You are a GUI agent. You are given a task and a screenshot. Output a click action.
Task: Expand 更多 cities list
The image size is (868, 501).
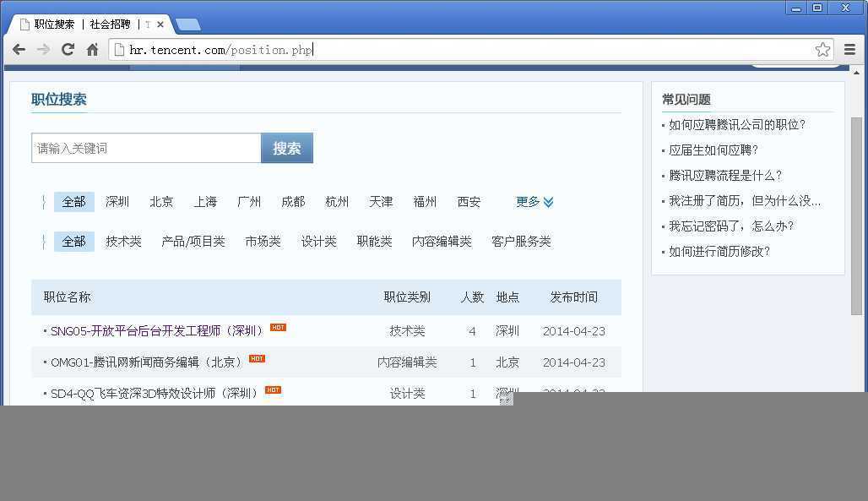point(534,202)
